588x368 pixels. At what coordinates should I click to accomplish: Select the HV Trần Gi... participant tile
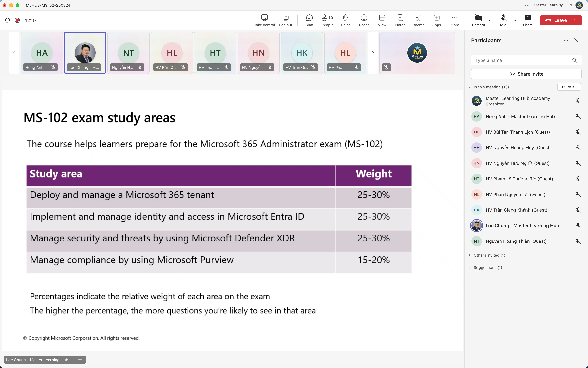pos(302,53)
